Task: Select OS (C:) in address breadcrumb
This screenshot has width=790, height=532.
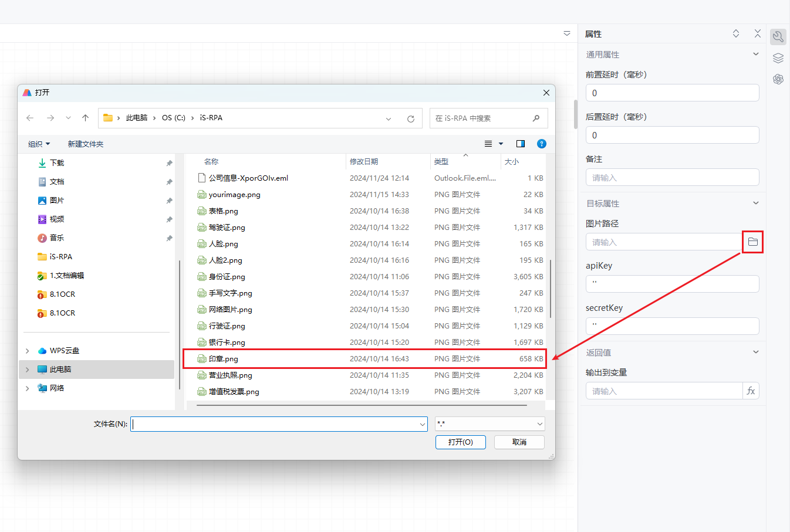Action: click(x=174, y=118)
